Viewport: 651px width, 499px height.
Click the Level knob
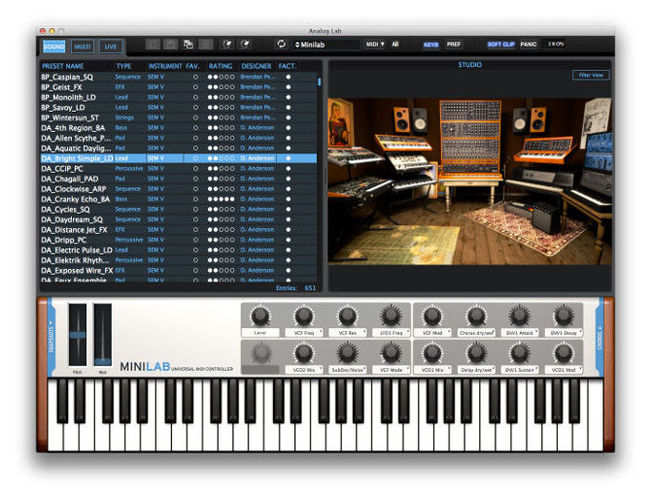pos(260,316)
